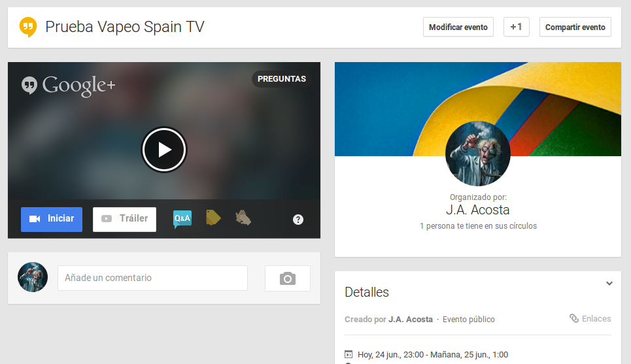The image size is (631, 364).
Task: Click 1 persona te tiene en sus círculos
Action: [x=478, y=226]
